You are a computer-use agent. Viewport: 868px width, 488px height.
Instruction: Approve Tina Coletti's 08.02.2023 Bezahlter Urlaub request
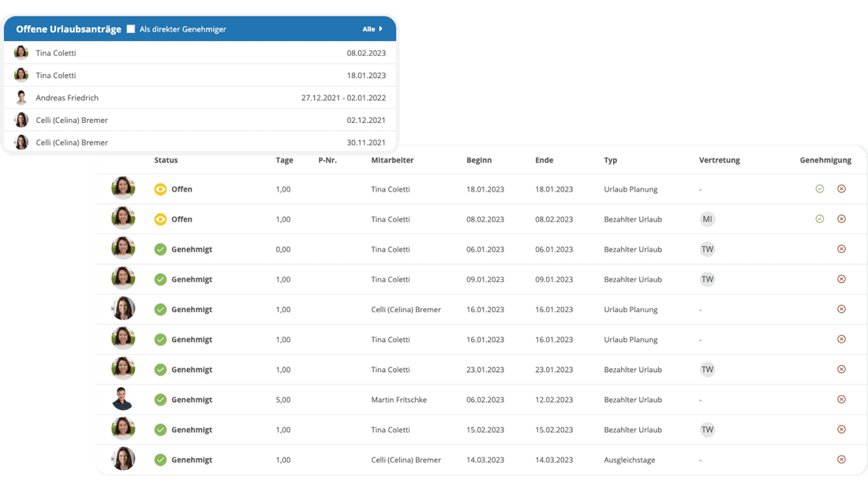point(821,218)
